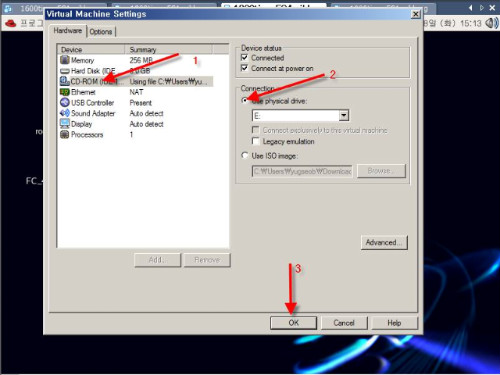Click the right tab scroll arrow
The width and height of the screenshot is (500, 375).
coord(481,8)
